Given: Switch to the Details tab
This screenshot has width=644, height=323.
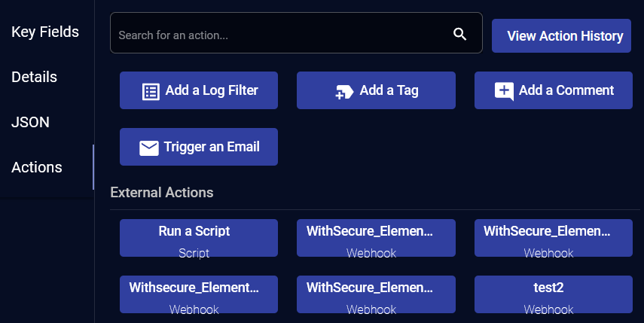Looking at the screenshot, I should (35, 77).
